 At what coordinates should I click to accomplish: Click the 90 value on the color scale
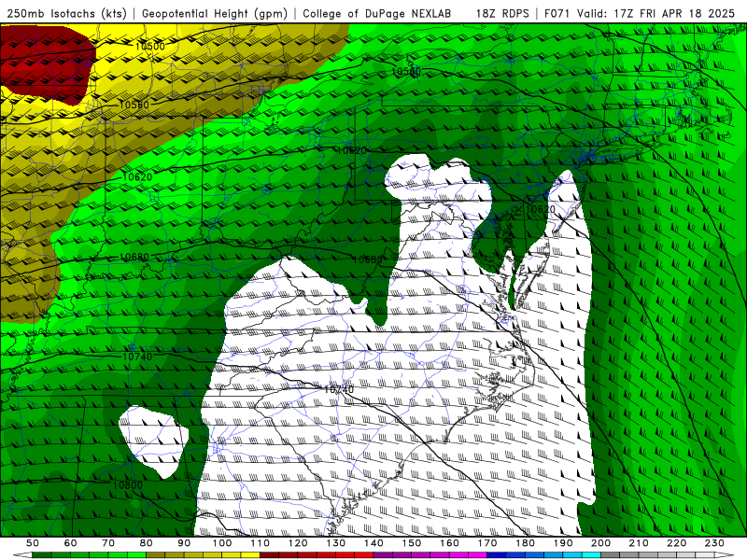(184, 543)
